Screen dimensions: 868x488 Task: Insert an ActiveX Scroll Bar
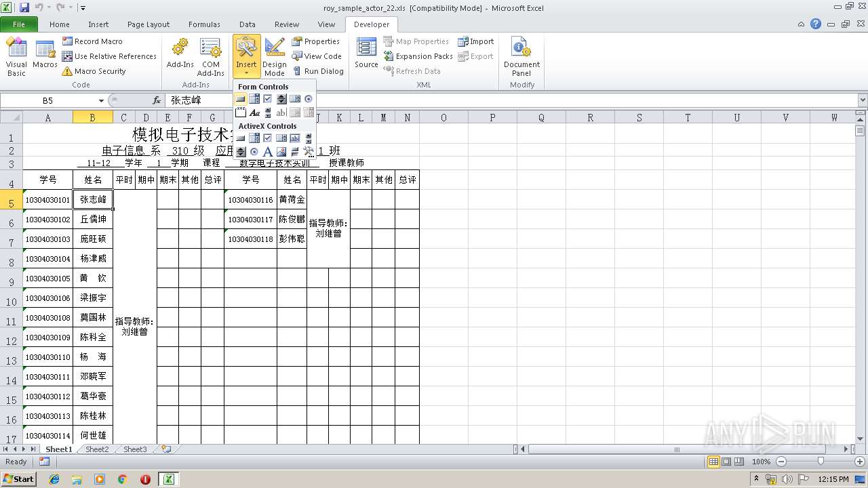[309, 138]
